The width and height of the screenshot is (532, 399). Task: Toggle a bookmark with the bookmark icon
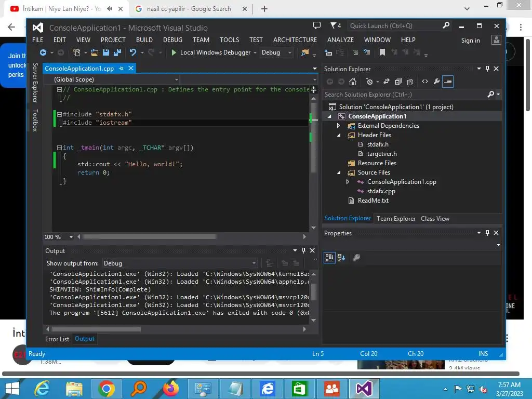(382, 52)
